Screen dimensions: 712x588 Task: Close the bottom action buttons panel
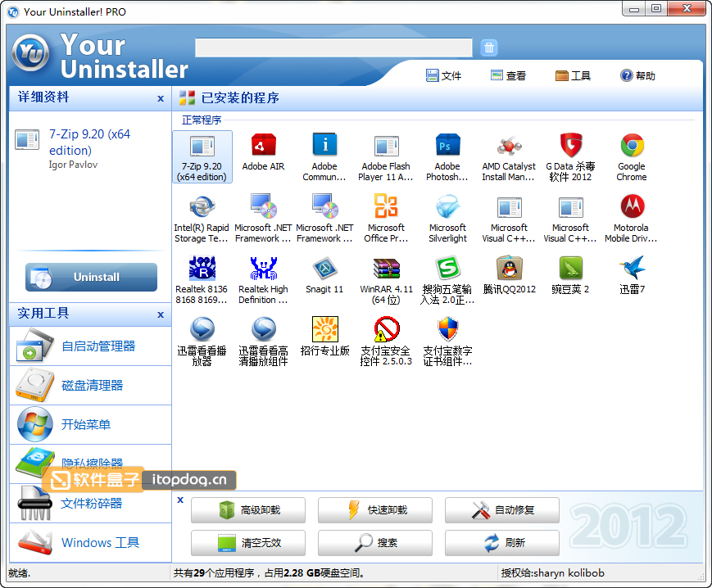pyautogui.click(x=180, y=500)
